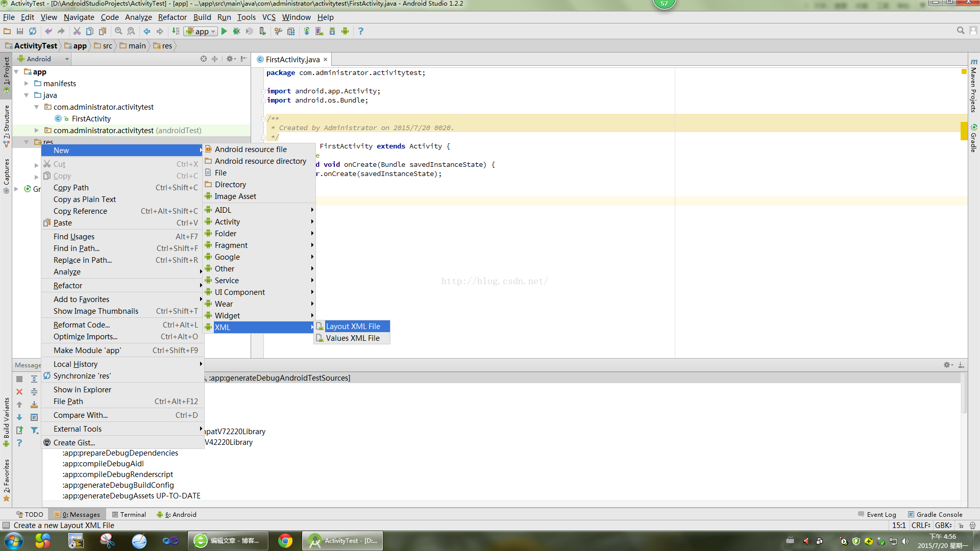Toggle the Gradle Console tool window
Viewport: 980px width, 551px height.
935,514
